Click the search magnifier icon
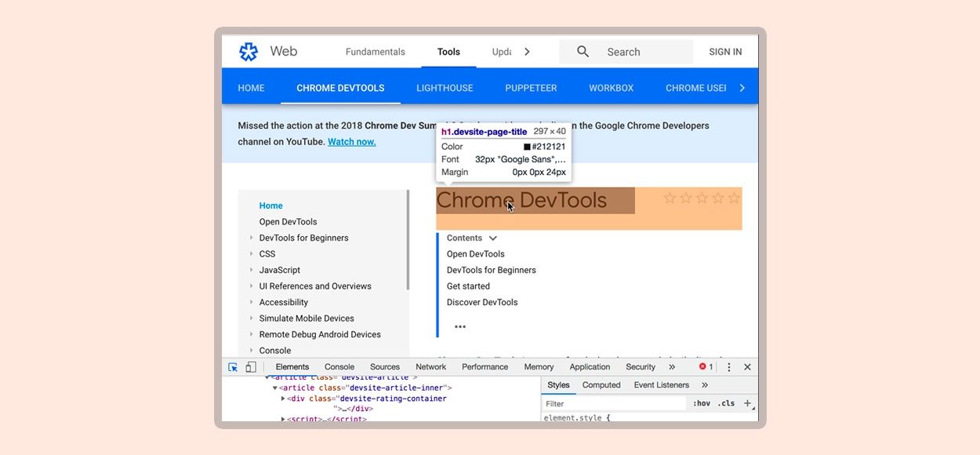The image size is (980, 455). [583, 52]
